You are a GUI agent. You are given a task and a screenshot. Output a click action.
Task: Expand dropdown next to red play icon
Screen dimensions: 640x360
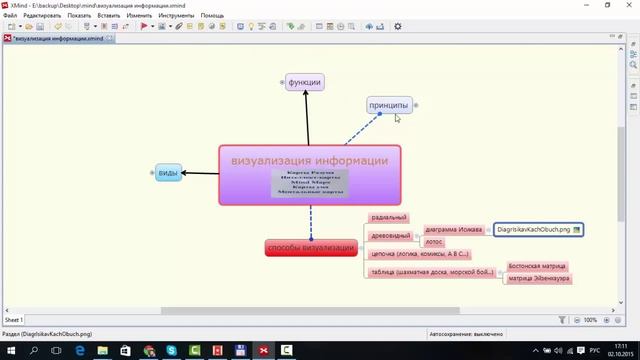pyautogui.click(x=153, y=27)
